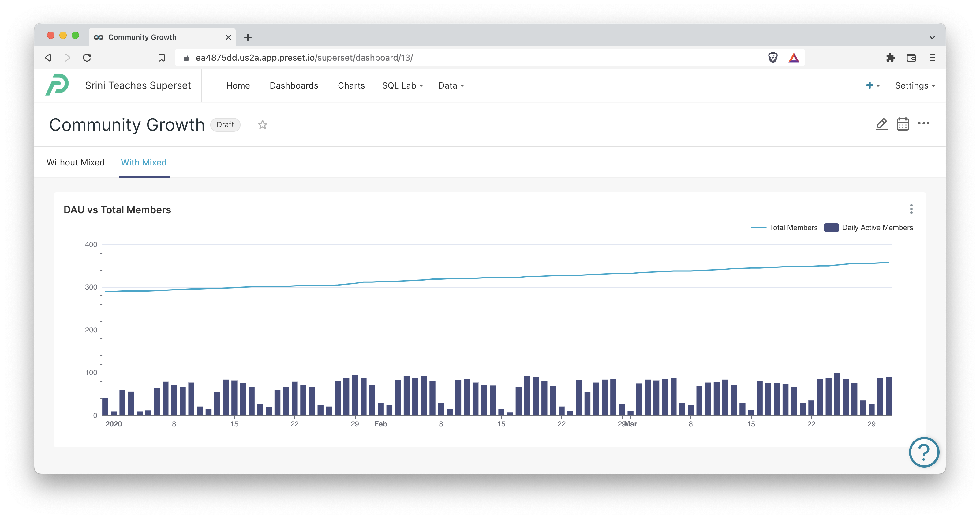Click the Preset logo icon
Viewport: 980px width, 519px height.
point(57,85)
